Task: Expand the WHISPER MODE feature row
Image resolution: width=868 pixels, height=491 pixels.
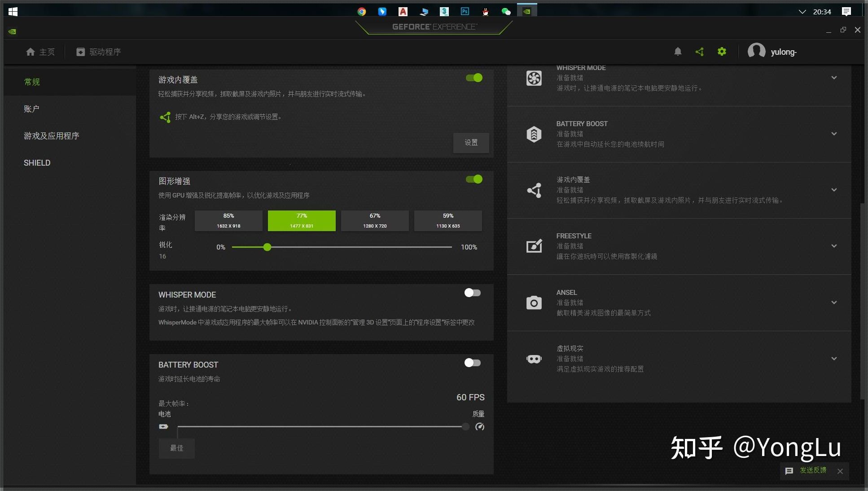Action: [834, 78]
